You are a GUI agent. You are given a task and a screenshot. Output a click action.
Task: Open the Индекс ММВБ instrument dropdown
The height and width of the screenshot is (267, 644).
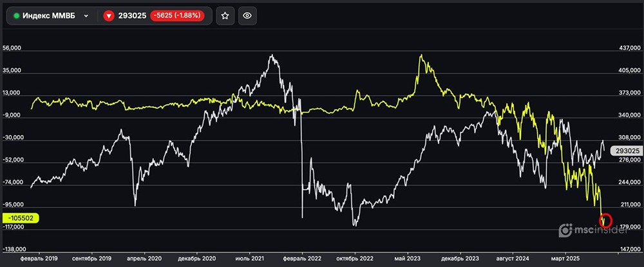86,16
